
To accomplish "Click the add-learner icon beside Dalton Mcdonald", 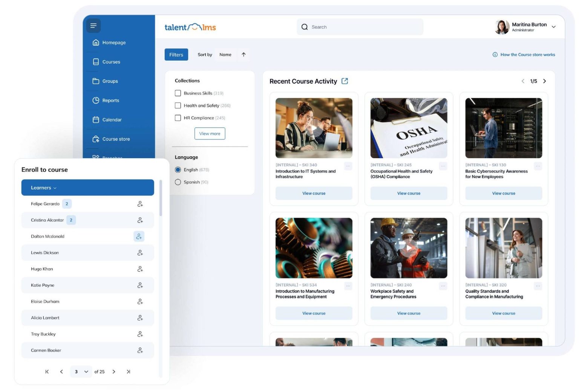I will 139,236.
